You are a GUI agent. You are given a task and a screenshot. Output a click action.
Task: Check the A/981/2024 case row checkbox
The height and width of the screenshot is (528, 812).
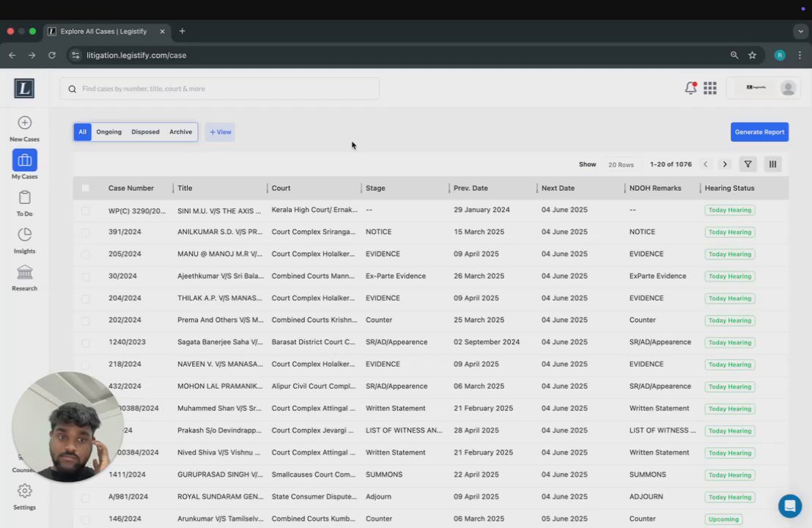pyautogui.click(x=86, y=497)
